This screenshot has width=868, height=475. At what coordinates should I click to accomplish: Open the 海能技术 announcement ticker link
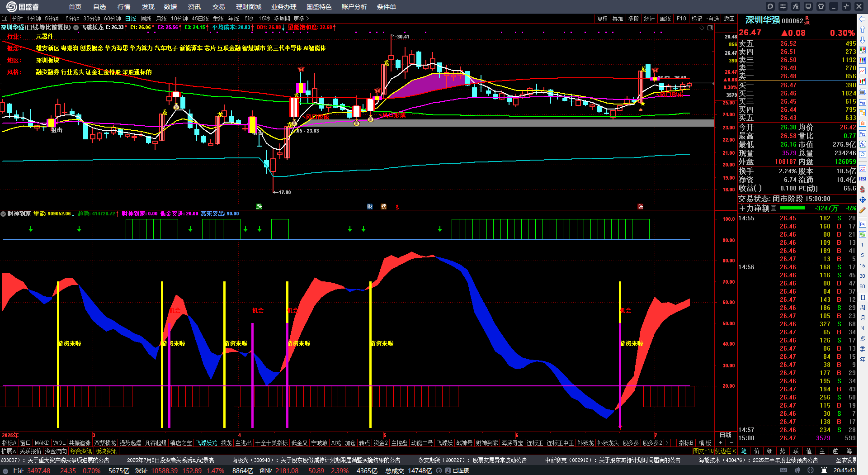pyautogui.click(x=758, y=460)
